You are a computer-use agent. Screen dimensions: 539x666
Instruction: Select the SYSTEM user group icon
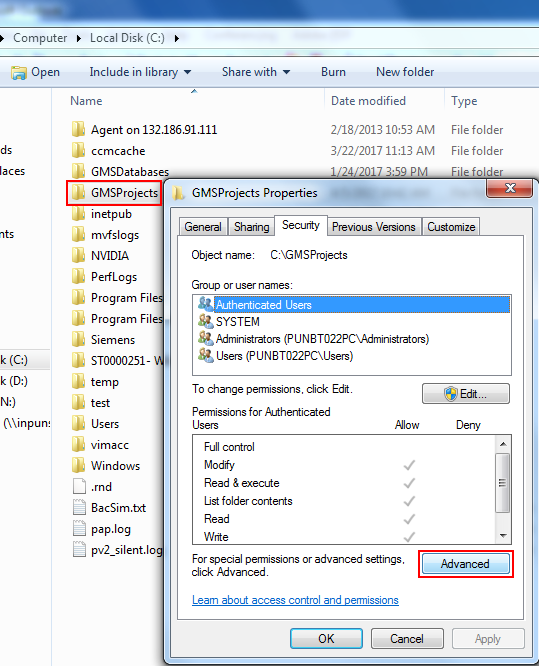(x=206, y=321)
